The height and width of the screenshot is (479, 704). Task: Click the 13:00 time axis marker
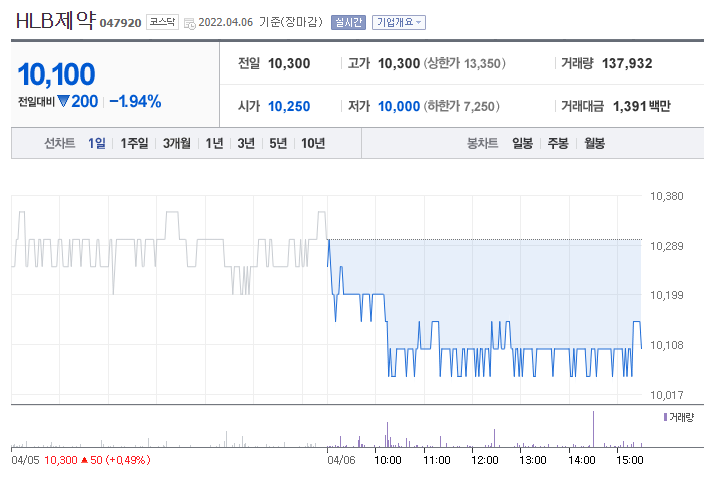(x=533, y=460)
